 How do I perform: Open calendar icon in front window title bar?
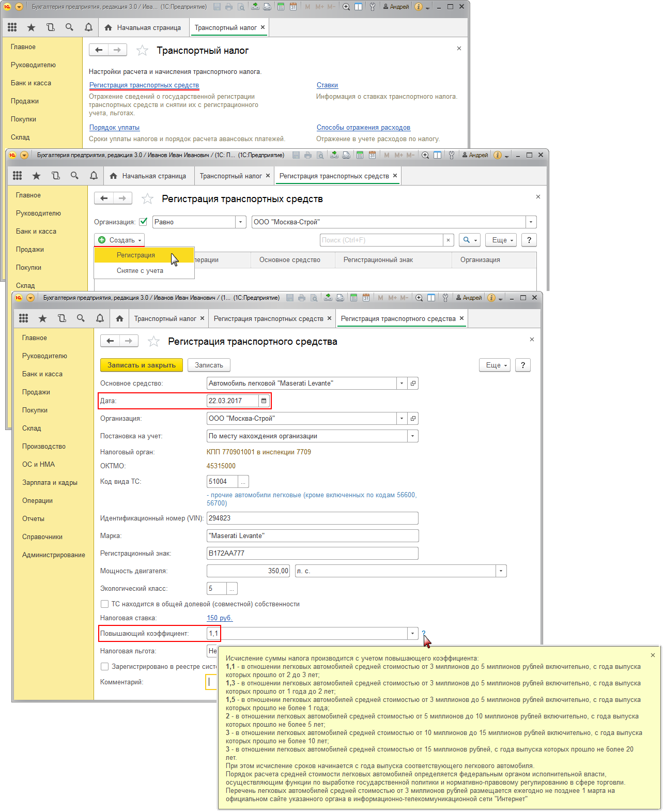click(366, 298)
